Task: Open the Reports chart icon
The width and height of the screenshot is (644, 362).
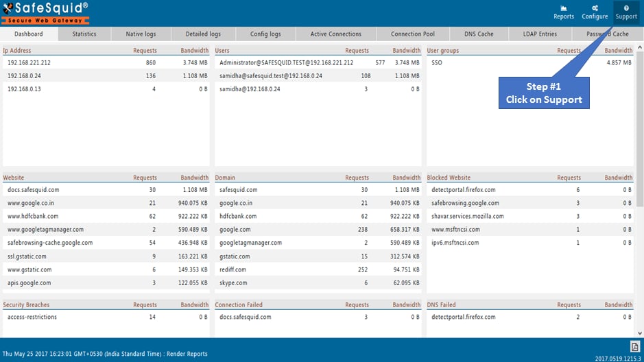Action: point(564,8)
